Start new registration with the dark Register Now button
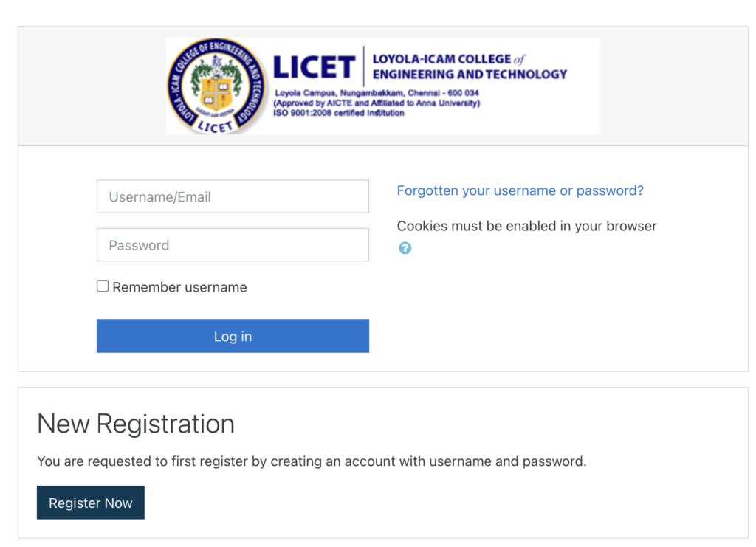This screenshot has width=756, height=547. pyautogui.click(x=90, y=503)
